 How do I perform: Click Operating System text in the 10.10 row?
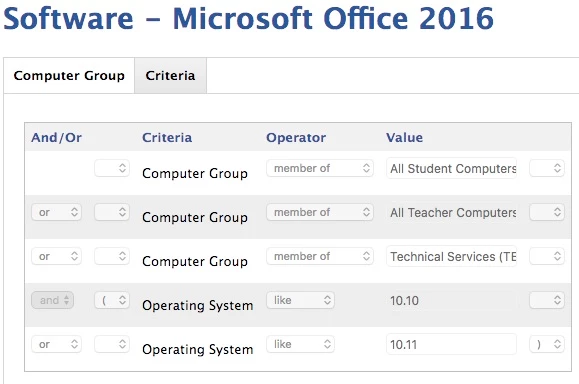click(x=198, y=305)
